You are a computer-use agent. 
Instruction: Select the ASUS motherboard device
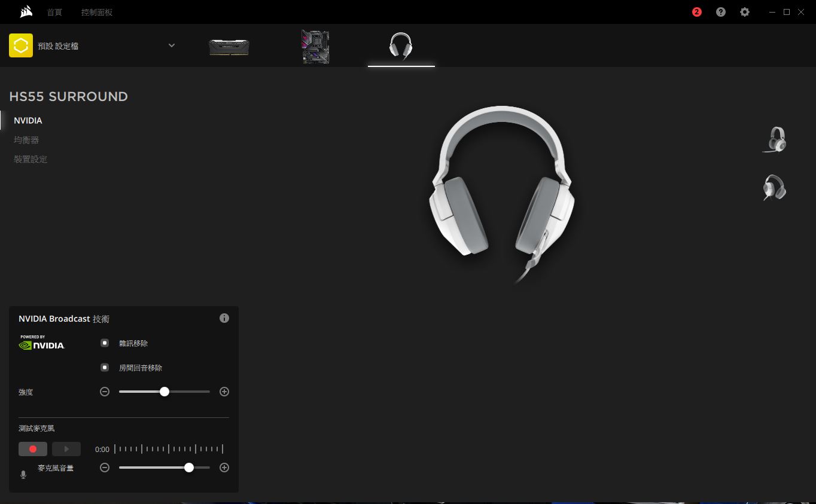[315, 47]
